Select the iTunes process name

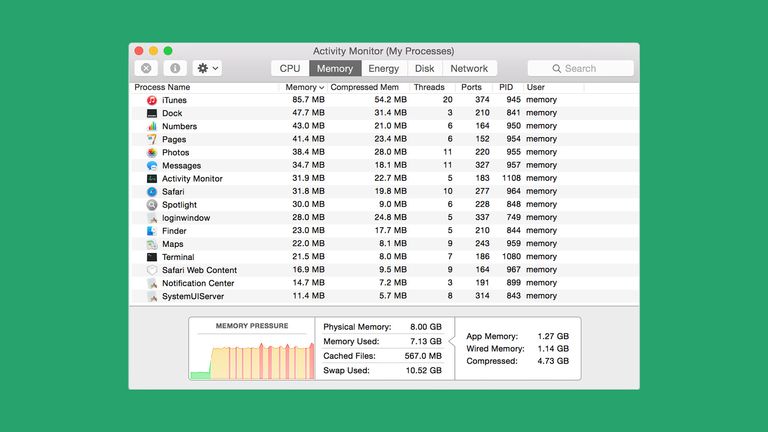coord(174,100)
